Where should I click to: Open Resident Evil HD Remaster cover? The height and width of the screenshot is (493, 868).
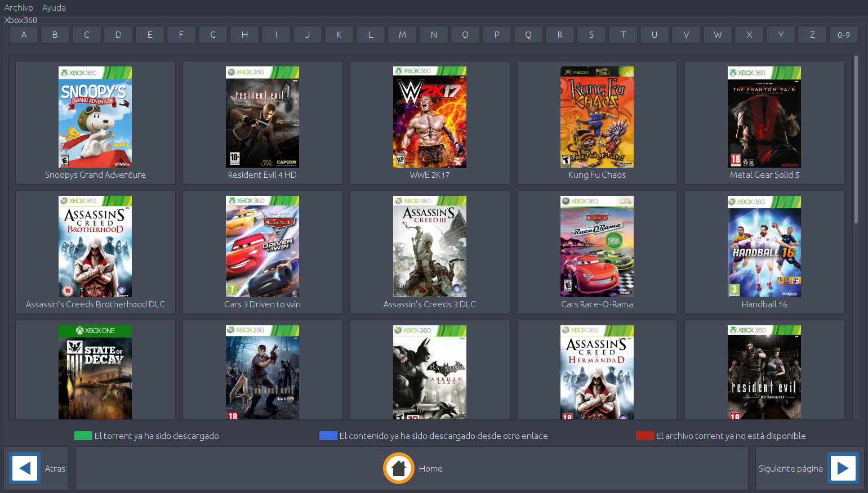764,372
